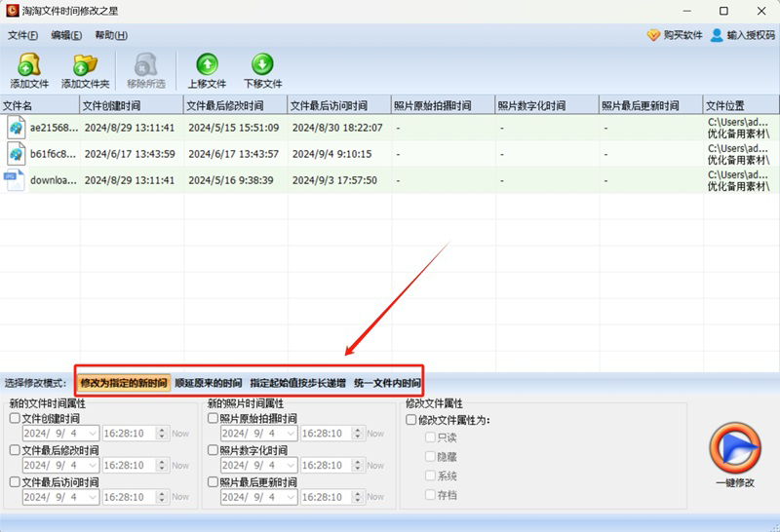The height and width of the screenshot is (532, 780).
Task: Click Now button beside 照片原始拍摄时间
Action: pos(375,434)
